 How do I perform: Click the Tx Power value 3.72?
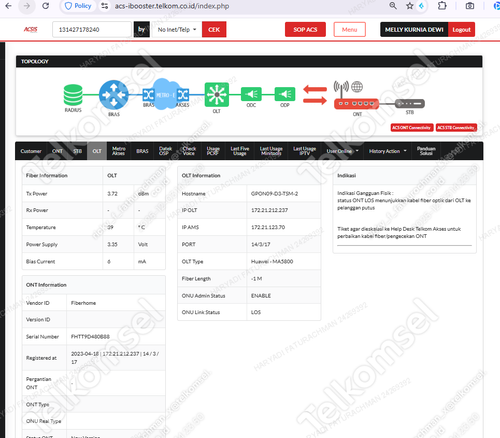click(112, 194)
